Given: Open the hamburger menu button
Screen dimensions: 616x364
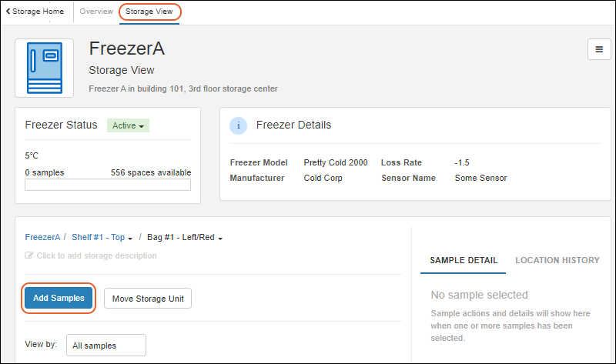Looking at the screenshot, I should (x=599, y=48).
